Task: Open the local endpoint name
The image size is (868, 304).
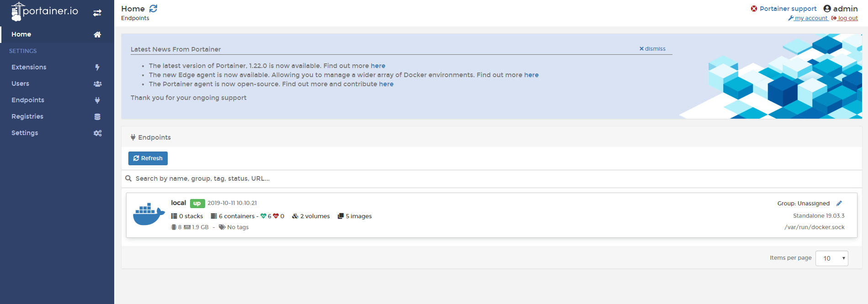Action: tap(179, 203)
